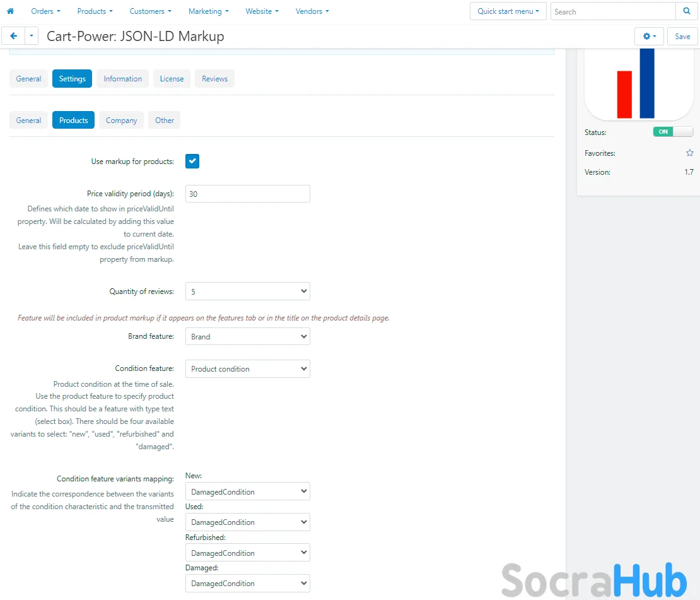Screen dimensions: 700x600
Task: Switch to the General settings sub-tab
Action: click(x=28, y=120)
